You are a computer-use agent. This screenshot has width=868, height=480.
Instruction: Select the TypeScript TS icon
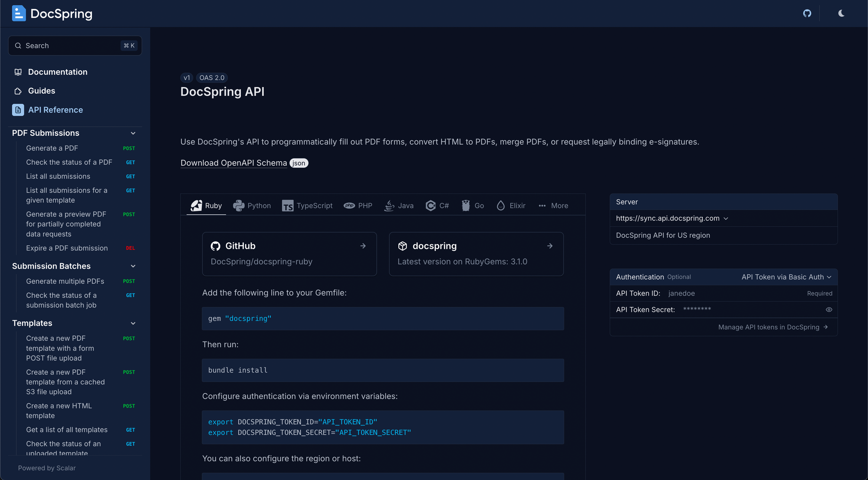[288, 206]
